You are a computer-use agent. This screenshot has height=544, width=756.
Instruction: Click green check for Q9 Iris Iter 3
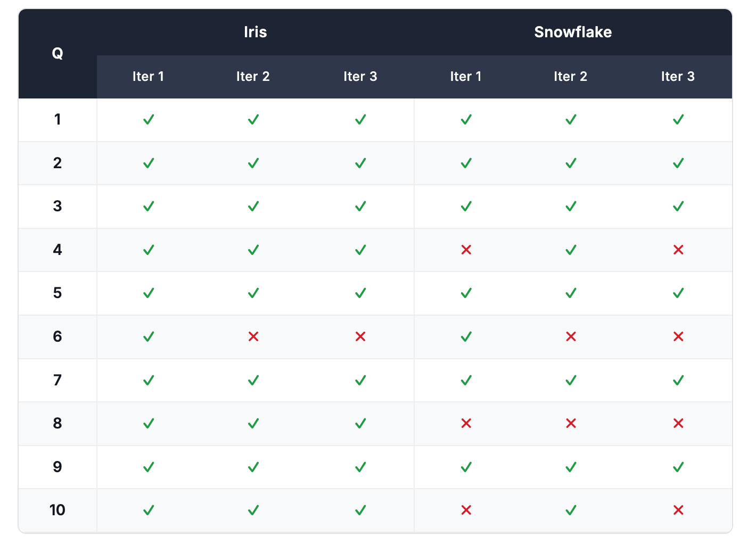click(x=360, y=467)
